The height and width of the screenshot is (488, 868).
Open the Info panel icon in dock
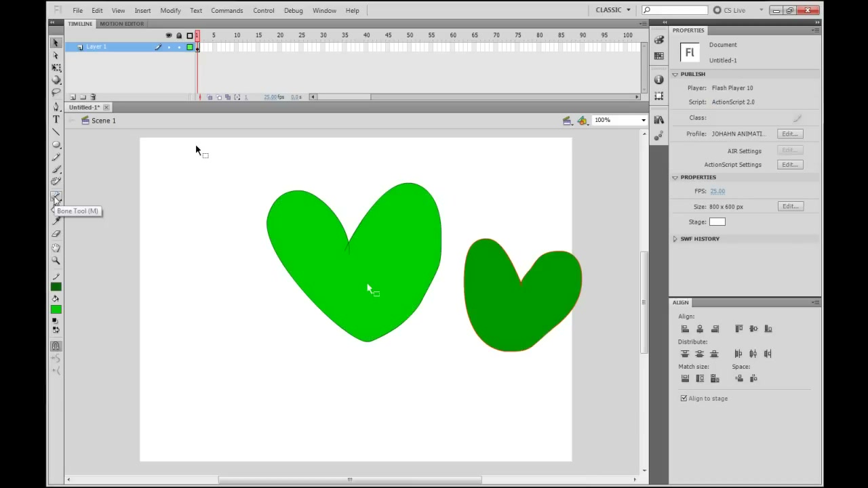coord(658,80)
